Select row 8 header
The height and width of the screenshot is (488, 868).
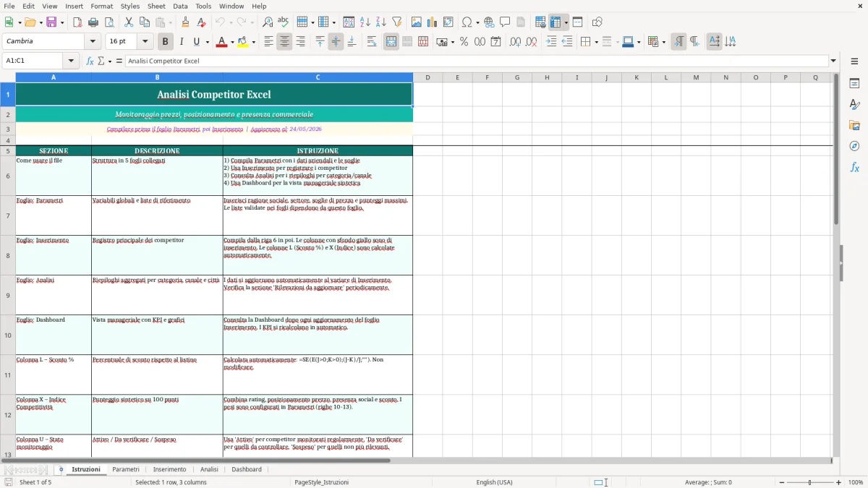(x=8, y=255)
